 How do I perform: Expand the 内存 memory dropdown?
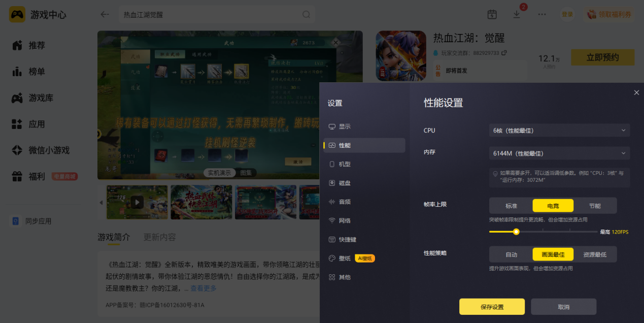[559, 153]
